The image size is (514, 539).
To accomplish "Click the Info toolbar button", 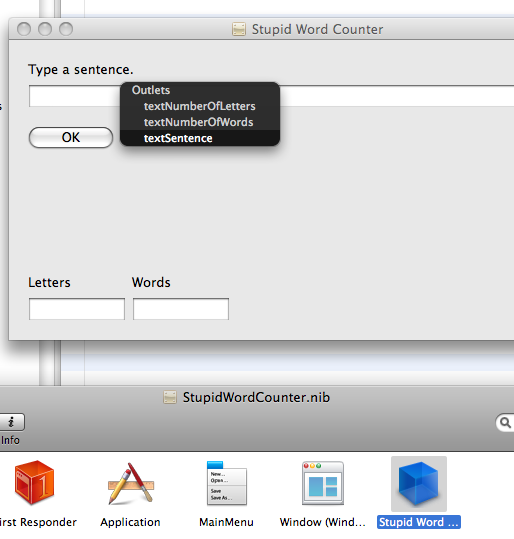I will pyautogui.click(x=12, y=422).
